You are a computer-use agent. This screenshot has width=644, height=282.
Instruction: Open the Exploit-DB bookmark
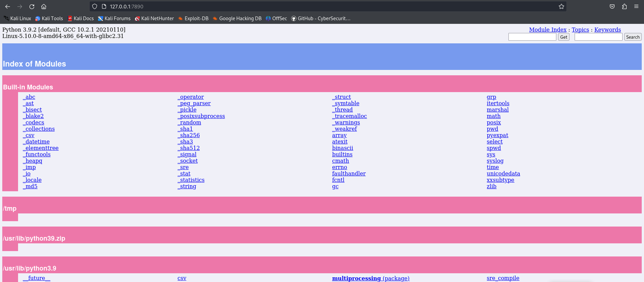193,18
